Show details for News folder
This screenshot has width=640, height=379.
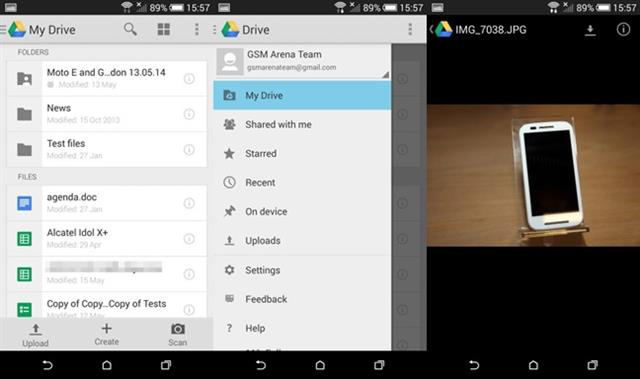(189, 114)
